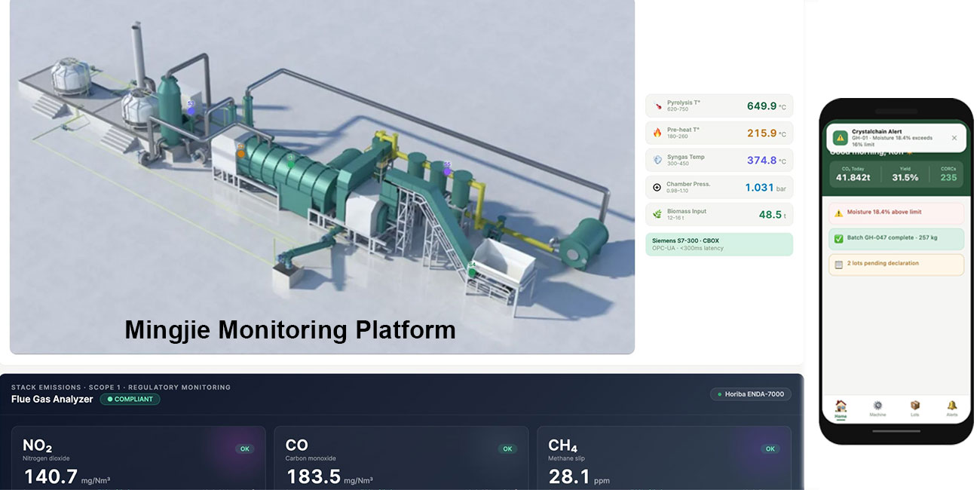980x490 pixels.
Task: Click the Chamber Press. gauge icon
Action: pos(657,187)
